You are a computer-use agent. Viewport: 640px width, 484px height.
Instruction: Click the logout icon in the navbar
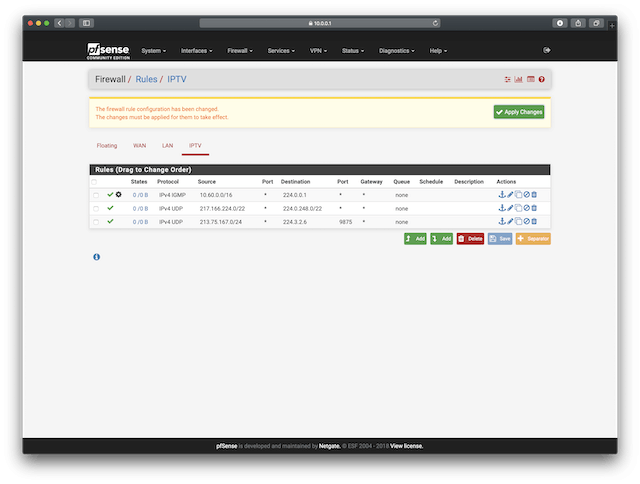(x=547, y=50)
